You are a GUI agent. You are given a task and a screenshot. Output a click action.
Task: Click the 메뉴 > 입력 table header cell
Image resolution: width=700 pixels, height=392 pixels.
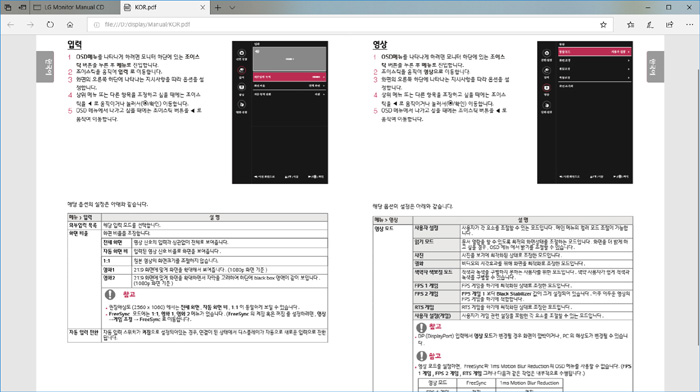pyautogui.click(x=84, y=217)
